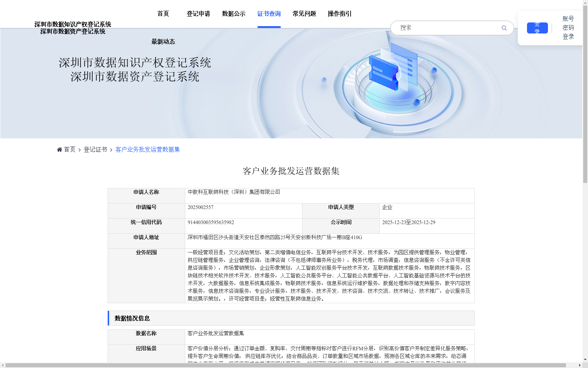Click 客户业务批发运营数据集 breadcrumb link

coord(148,149)
